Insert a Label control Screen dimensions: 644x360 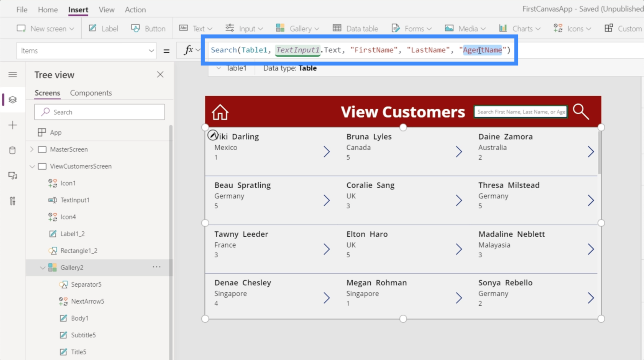(x=103, y=28)
